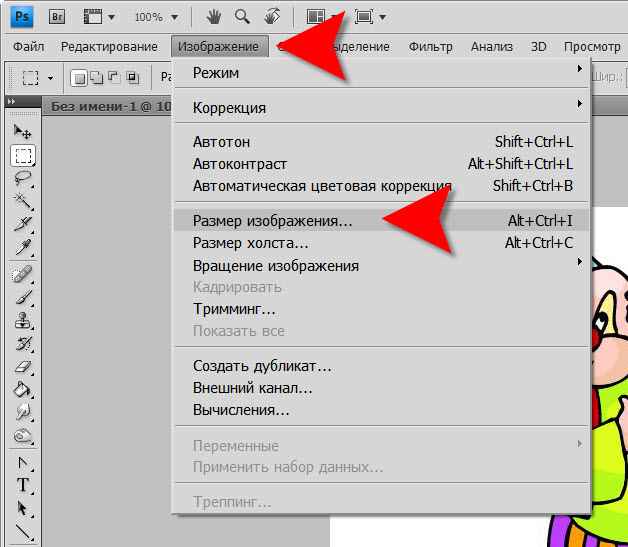The image size is (628, 547).
Task: Choose Subtract from Selection mode button
Action: click(114, 77)
